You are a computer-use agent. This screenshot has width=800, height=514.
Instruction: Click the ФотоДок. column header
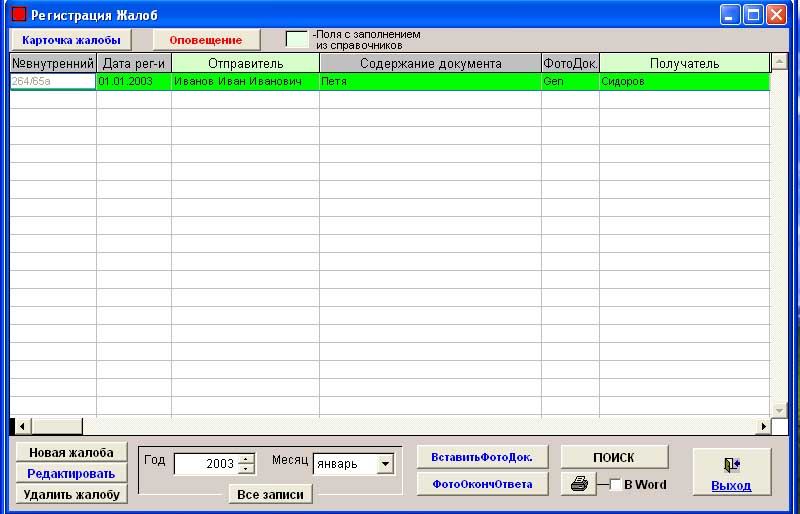tap(570, 63)
